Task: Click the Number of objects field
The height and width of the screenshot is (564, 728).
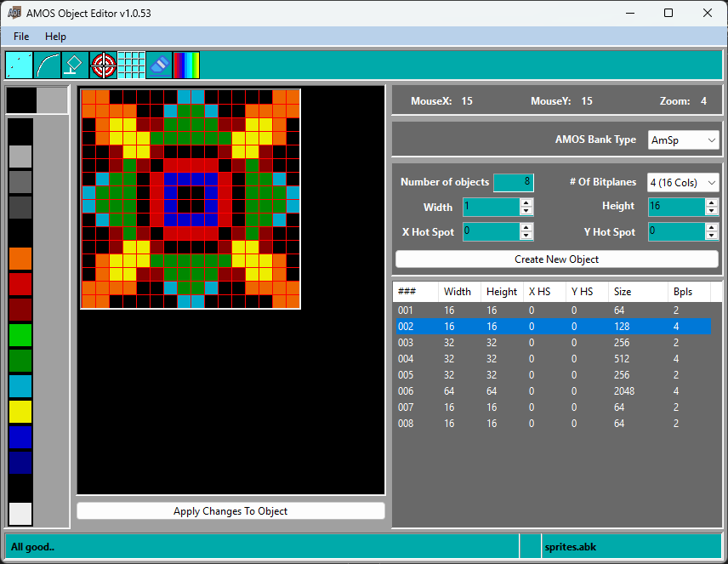Action: 514,183
